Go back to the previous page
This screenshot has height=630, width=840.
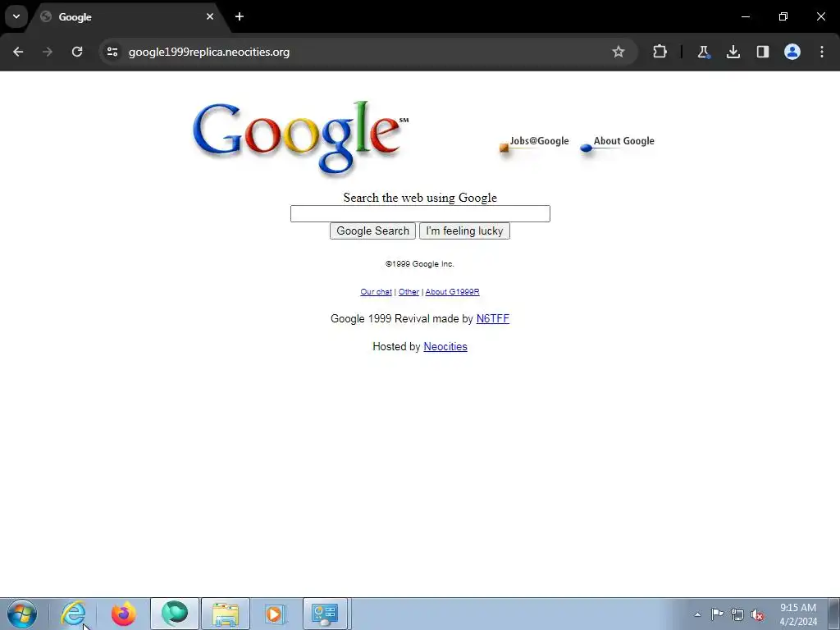(18, 52)
